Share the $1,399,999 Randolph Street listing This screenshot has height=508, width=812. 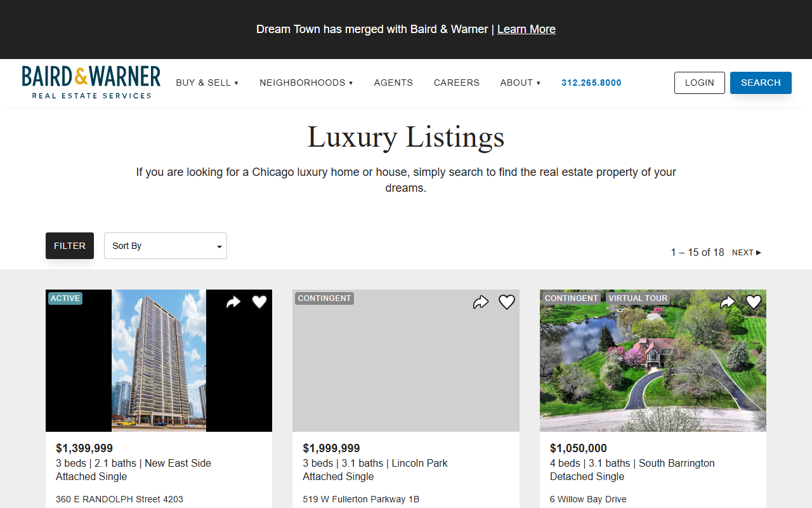[233, 302]
